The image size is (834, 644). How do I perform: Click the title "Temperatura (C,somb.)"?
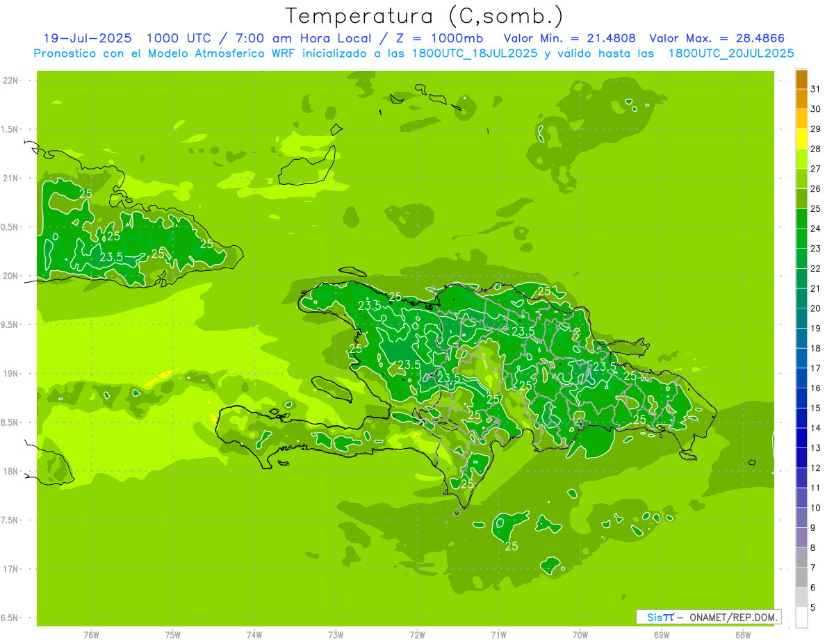click(425, 16)
